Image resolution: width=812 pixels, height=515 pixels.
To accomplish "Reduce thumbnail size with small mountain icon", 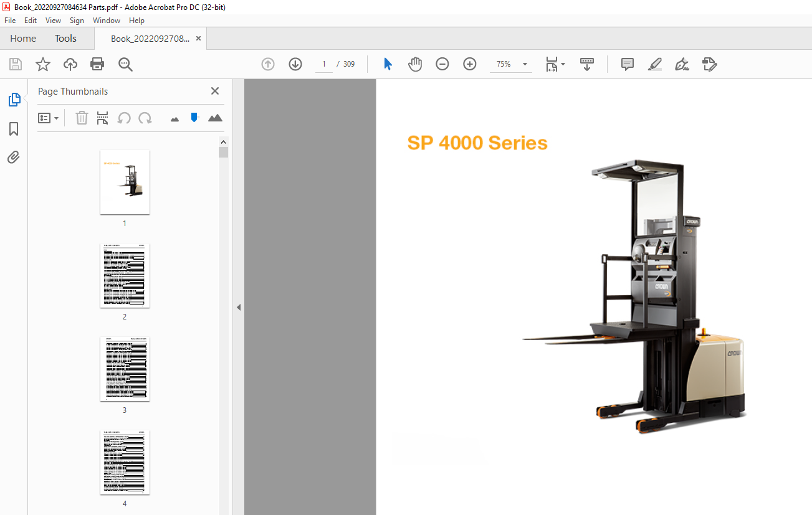I will [174, 118].
